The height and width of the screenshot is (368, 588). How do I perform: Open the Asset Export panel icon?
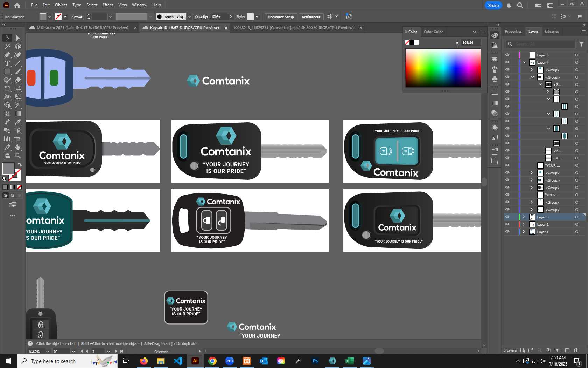pyautogui.click(x=495, y=151)
